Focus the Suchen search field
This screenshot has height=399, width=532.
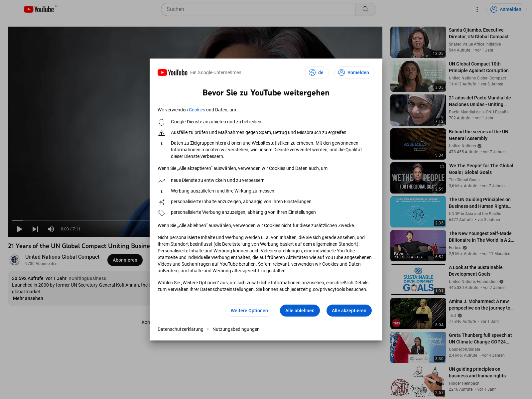coord(258,9)
